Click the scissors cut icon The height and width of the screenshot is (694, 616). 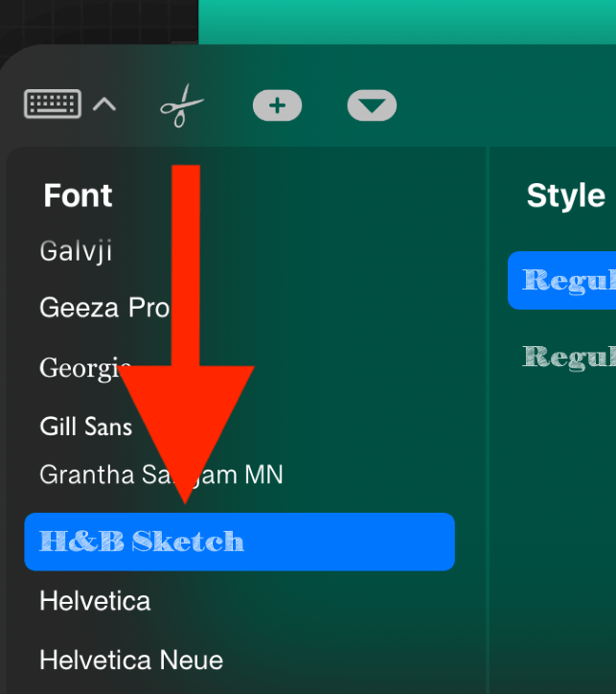click(181, 105)
